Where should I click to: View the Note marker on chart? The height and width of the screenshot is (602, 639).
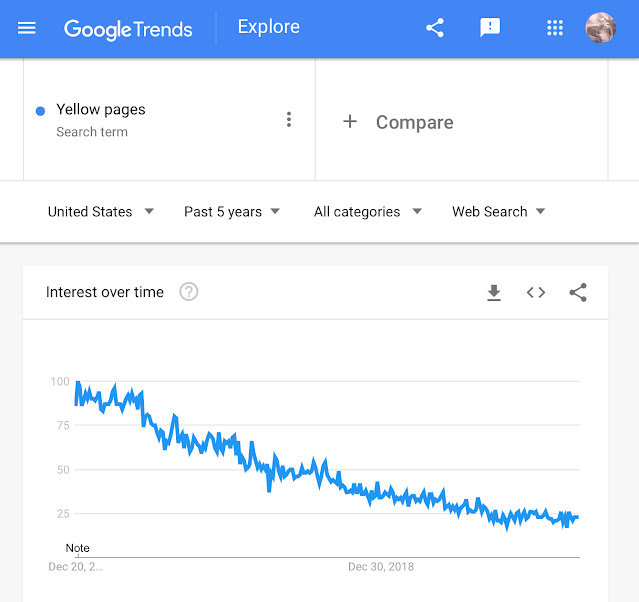coord(77,548)
